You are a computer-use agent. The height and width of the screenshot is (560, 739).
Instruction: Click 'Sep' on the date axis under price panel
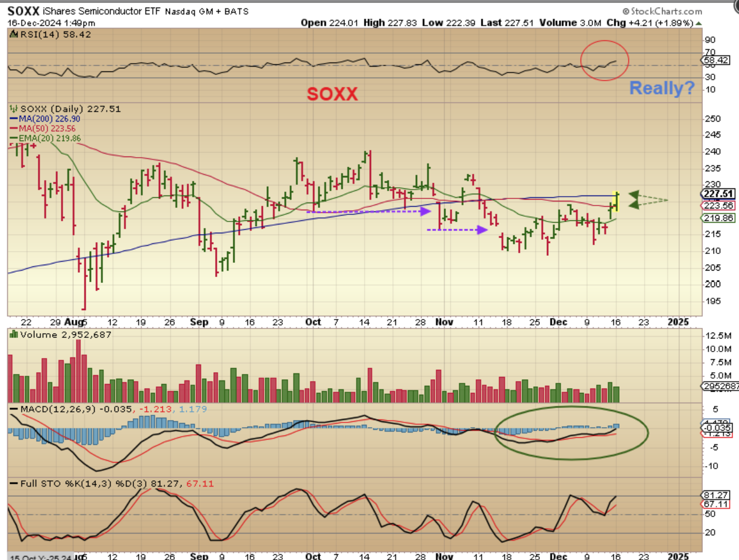[200, 322]
